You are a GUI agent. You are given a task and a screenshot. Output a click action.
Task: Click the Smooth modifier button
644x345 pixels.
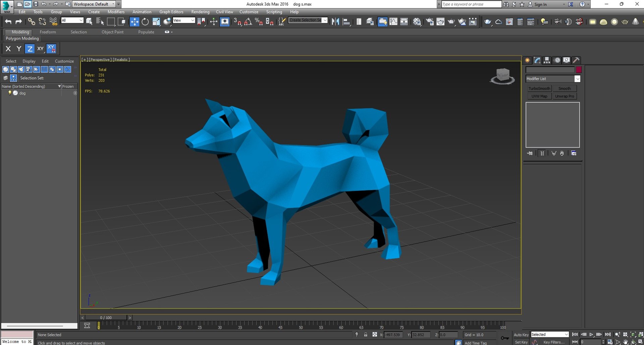pos(565,88)
